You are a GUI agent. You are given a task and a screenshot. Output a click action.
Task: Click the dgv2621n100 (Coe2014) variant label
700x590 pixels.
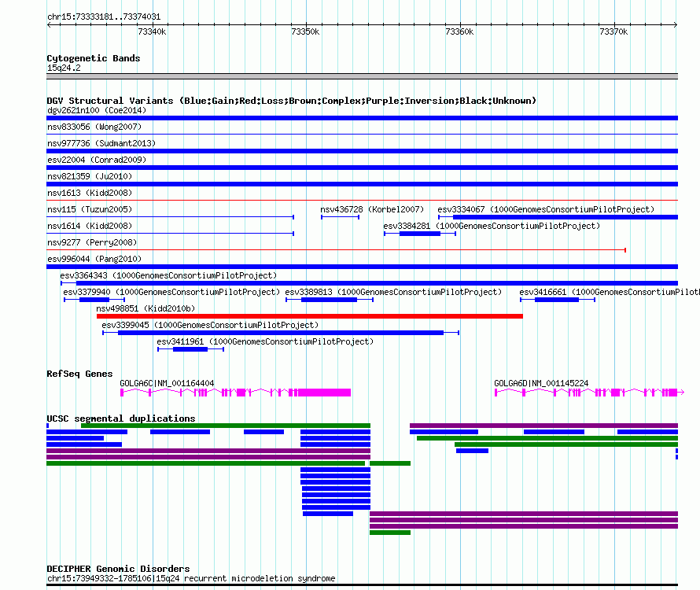97,110
